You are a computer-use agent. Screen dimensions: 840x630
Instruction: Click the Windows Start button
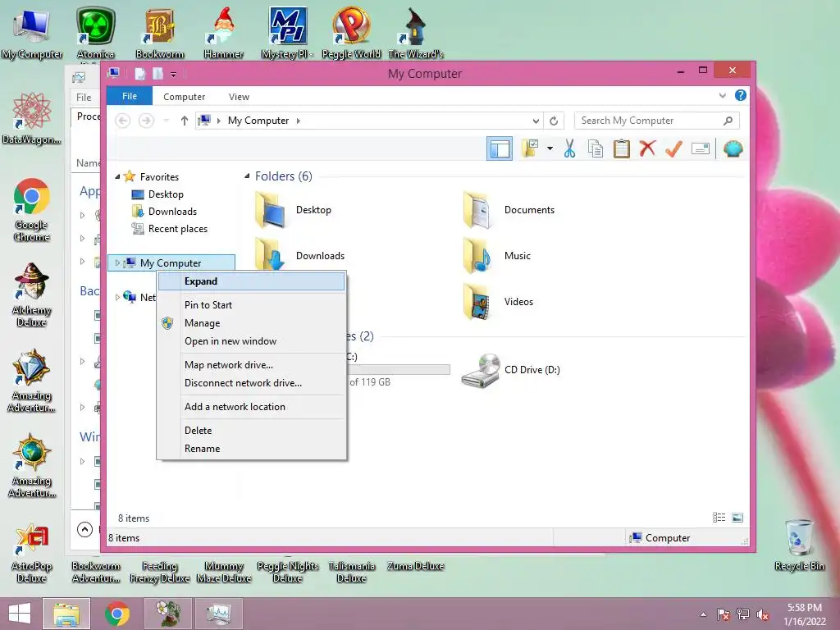click(x=20, y=614)
